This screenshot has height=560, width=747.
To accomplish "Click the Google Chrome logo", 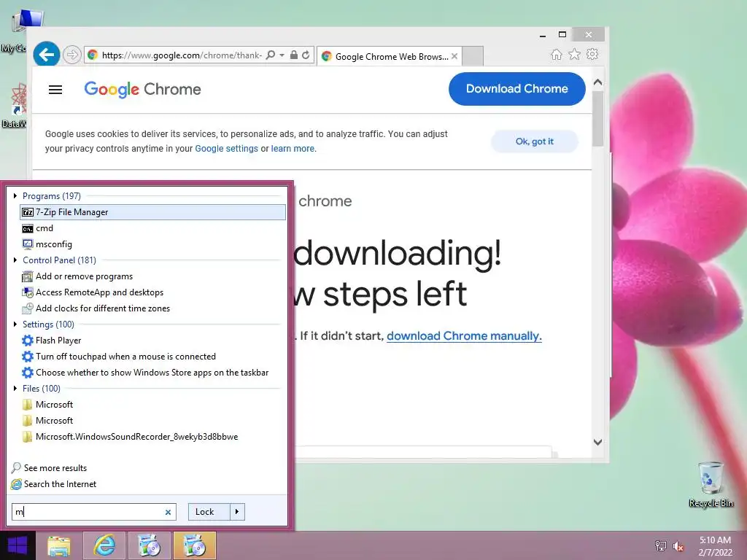I will click(x=142, y=90).
